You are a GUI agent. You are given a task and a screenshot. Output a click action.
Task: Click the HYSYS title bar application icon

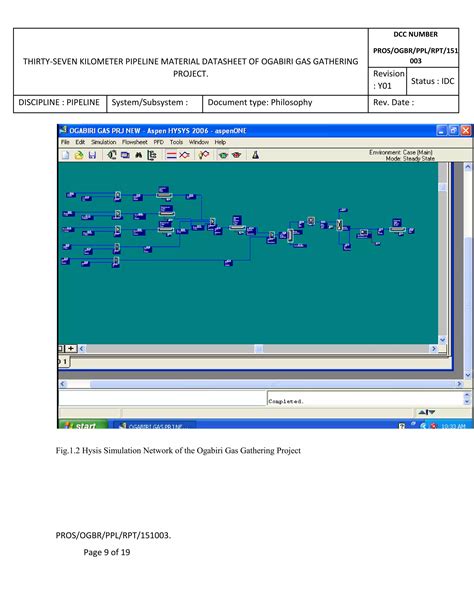[63, 130]
